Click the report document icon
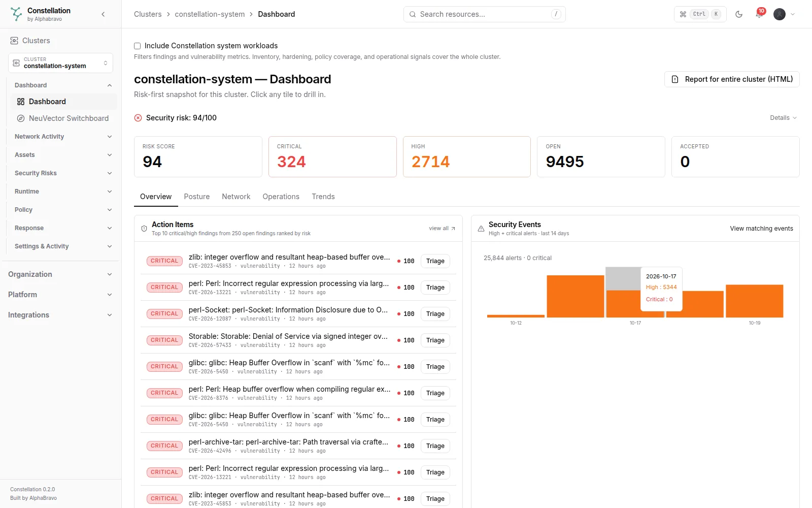Image resolution: width=812 pixels, height=508 pixels. [x=675, y=79]
